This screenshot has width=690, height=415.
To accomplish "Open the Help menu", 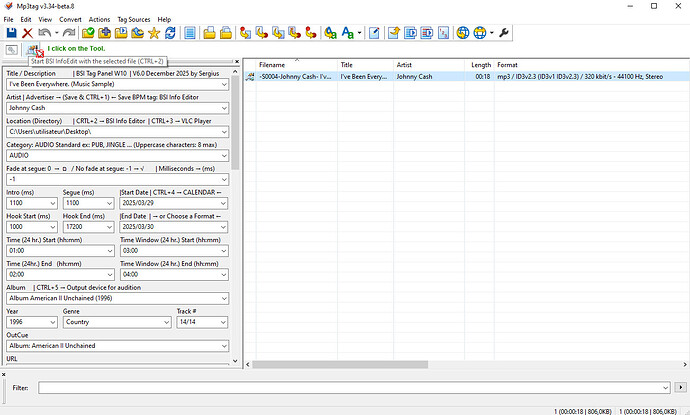I will click(x=164, y=19).
